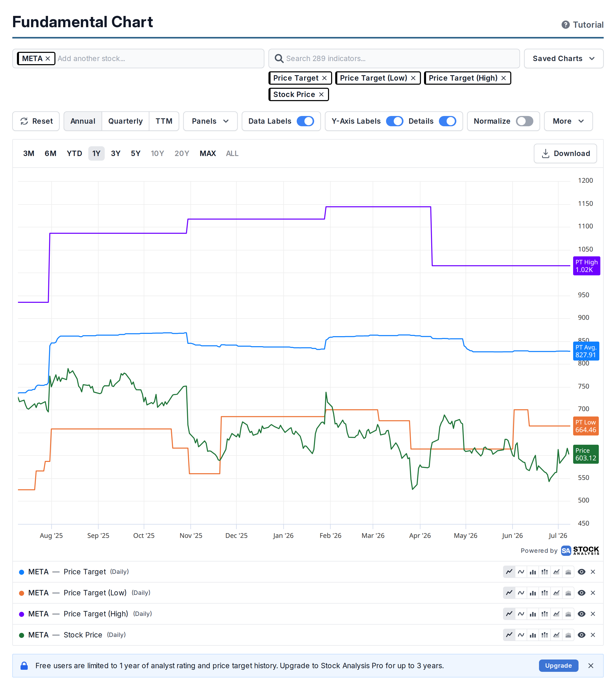The height and width of the screenshot is (698, 616).
Task: Click the Search 289 indicators field
Action: point(394,59)
